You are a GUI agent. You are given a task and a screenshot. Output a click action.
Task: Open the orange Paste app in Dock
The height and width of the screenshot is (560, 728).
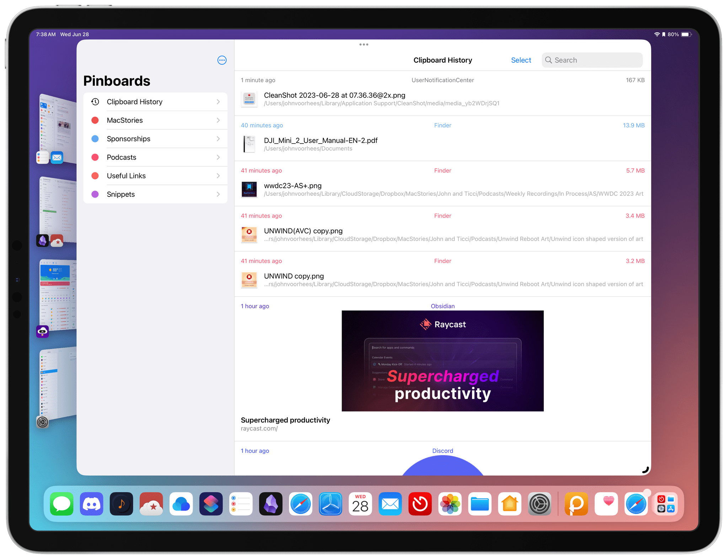(577, 504)
